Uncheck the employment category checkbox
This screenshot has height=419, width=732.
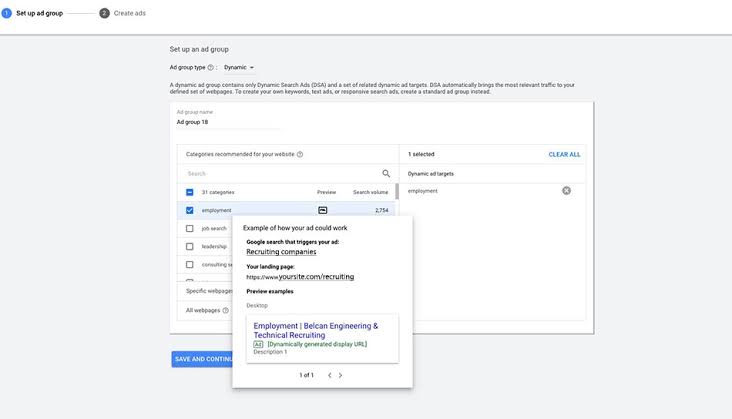coord(190,210)
